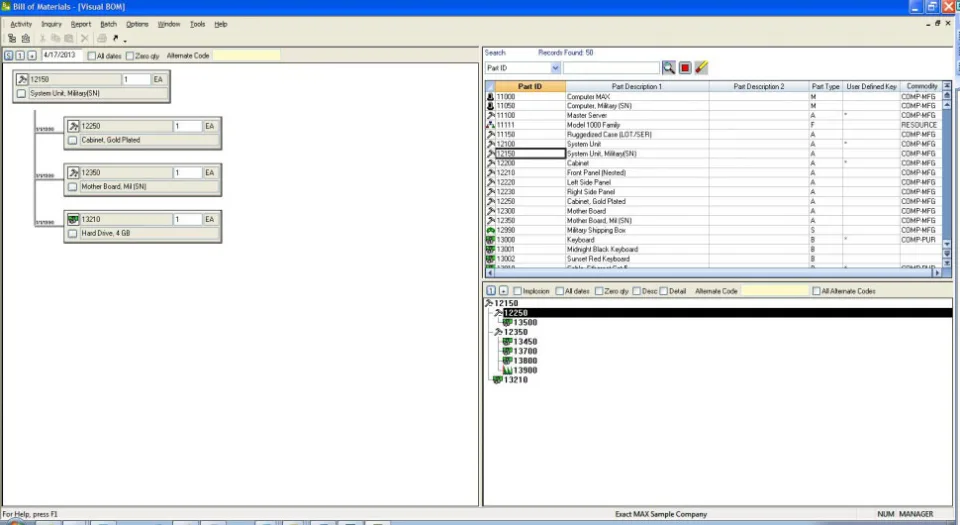Click the print icon in the toolbar
This screenshot has height=525, width=960.
(x=102, y=39)
